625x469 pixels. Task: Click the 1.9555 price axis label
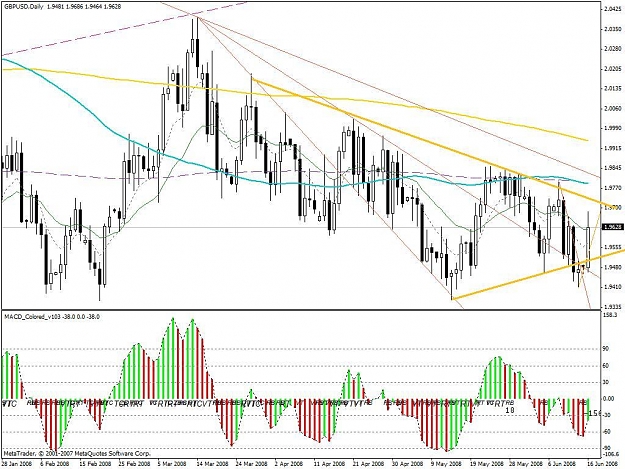(x=612, y=247)
